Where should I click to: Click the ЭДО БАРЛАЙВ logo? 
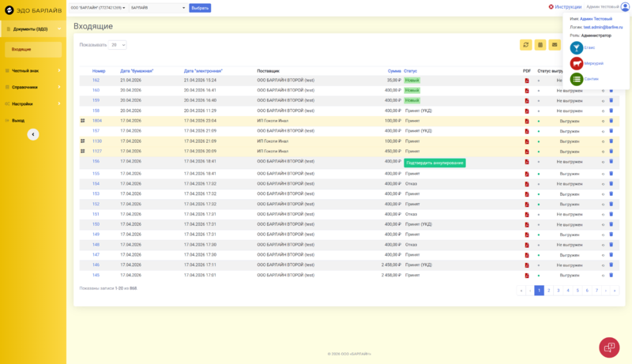33,10
